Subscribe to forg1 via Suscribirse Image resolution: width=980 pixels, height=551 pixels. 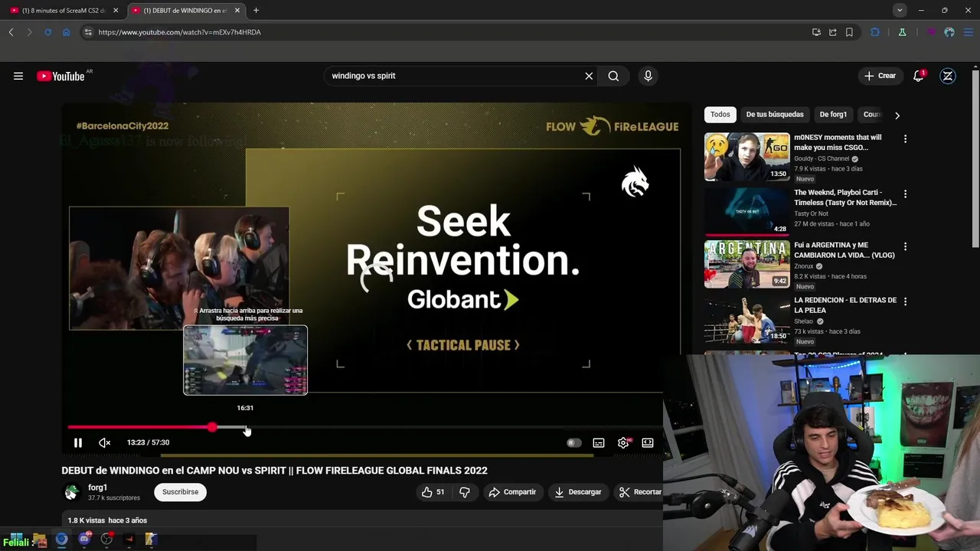point(180,492)
